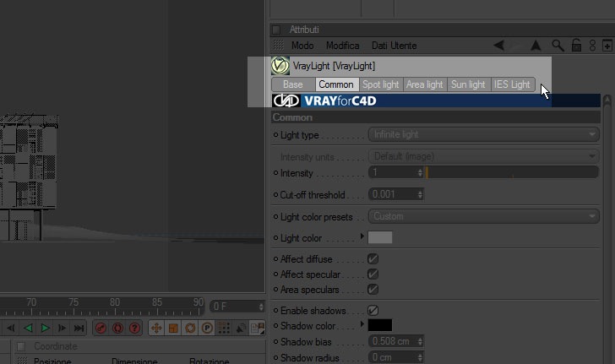
Task: Toggle the orange Rotation circle key icon
Action: point(190,328)
